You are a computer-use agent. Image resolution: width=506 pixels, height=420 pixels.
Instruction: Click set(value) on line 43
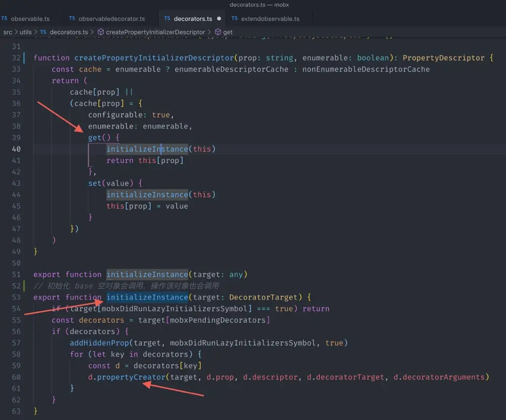pos(111,183)
